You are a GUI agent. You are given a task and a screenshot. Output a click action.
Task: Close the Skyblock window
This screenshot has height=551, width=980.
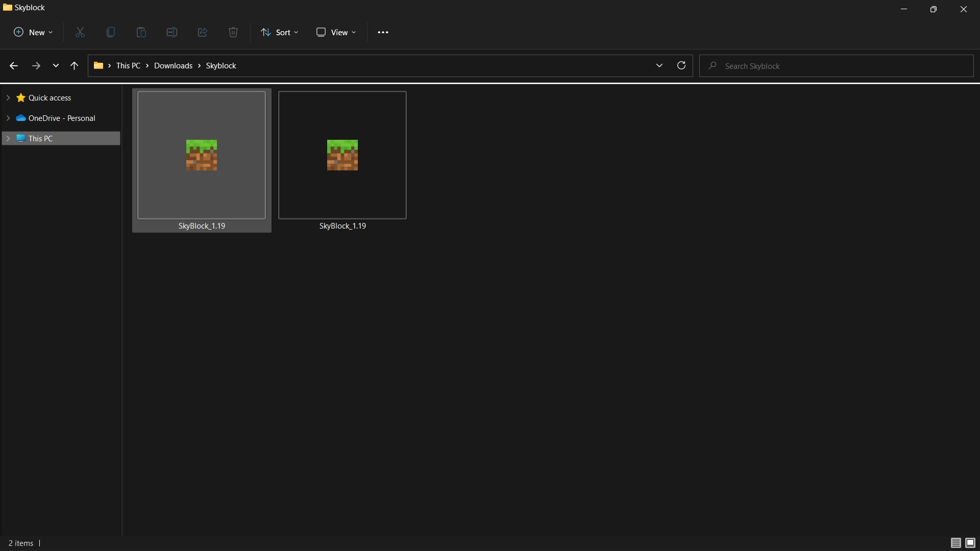coord(964,9)
